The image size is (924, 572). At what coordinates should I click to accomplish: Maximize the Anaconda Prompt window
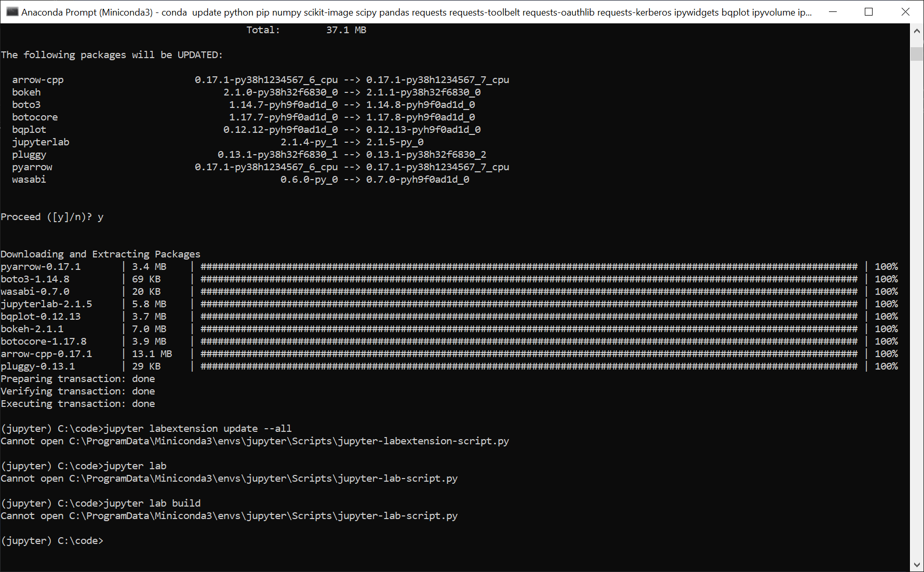pyautogui.click(x=868, y=11)
